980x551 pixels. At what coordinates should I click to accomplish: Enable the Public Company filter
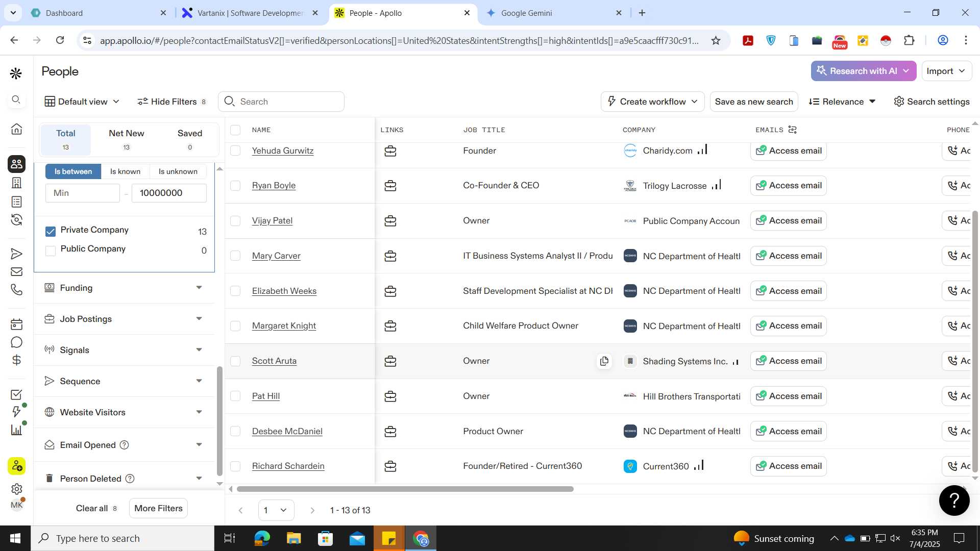point(51,251)
